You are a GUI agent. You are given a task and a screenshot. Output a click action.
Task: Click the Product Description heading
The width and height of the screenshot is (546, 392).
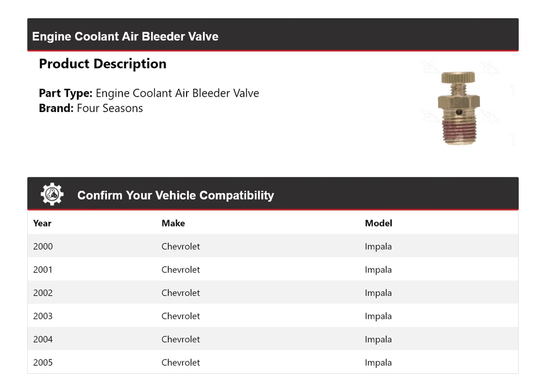(102, 64)
